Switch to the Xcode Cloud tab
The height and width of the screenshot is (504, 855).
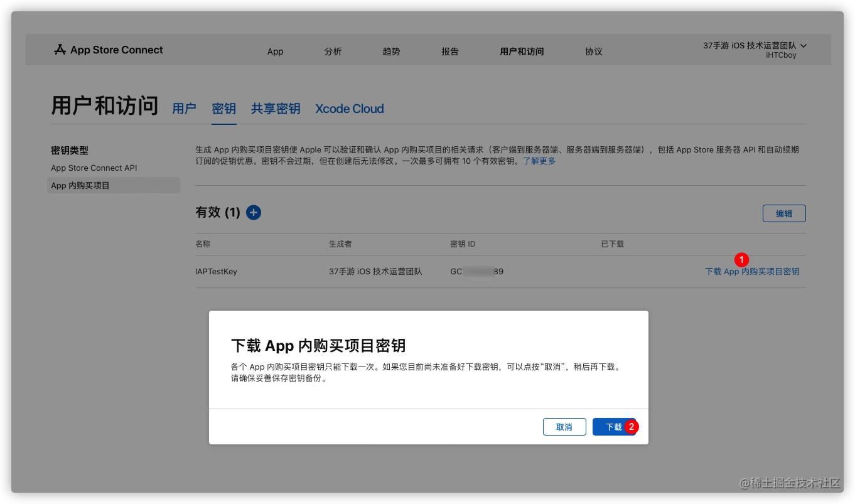349,109
